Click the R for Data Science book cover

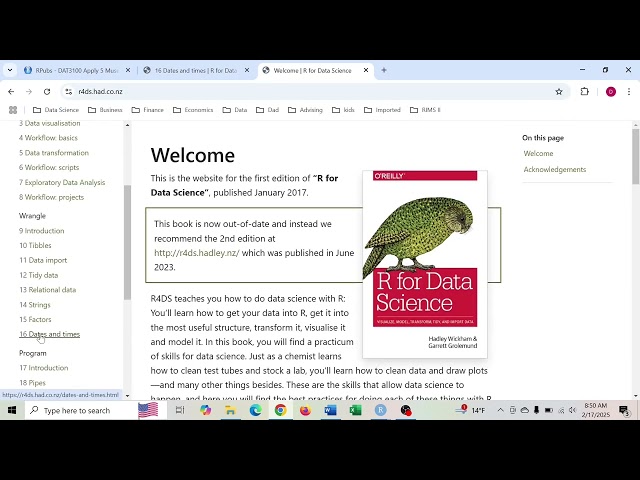click(x=424, y=264)
